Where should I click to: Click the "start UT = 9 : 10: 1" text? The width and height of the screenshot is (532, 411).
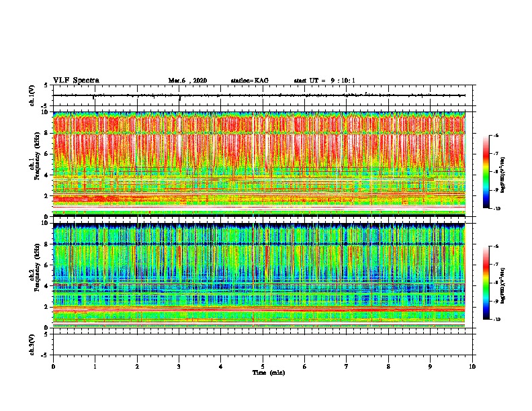(x=324, y=81)
